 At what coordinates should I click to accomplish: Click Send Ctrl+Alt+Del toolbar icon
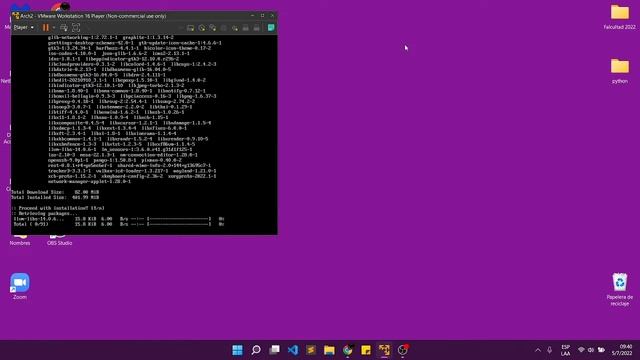[64, 28]
